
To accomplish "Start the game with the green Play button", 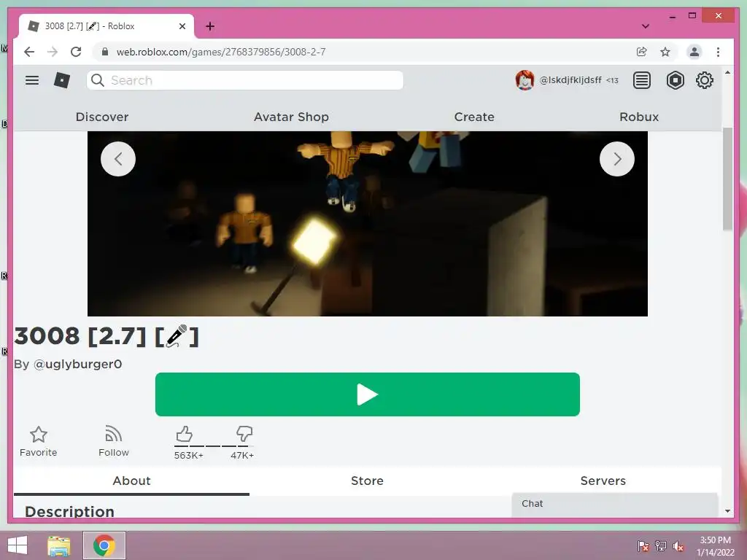I will click(368, 394).
